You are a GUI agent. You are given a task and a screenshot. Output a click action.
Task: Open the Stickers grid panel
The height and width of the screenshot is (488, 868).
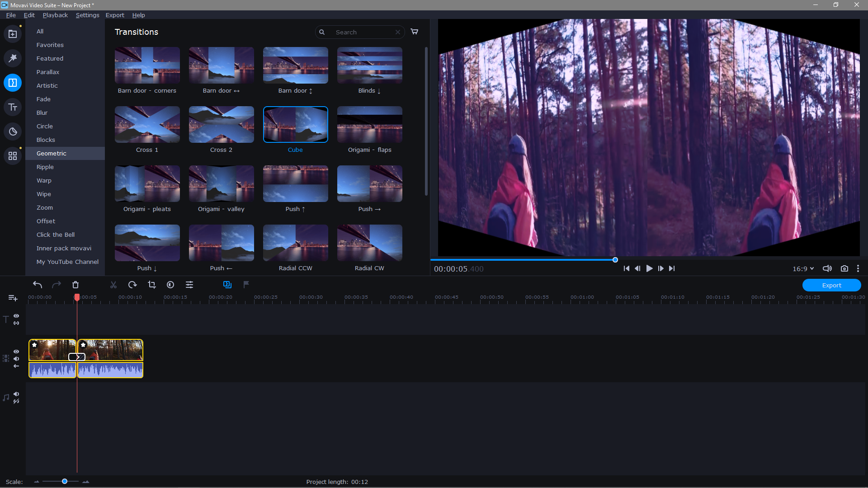click(12, 155)
